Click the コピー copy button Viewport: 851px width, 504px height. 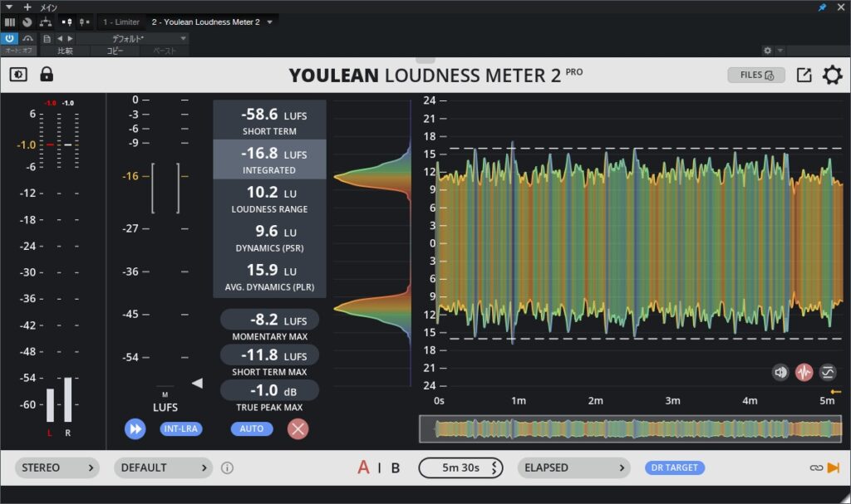115,51
